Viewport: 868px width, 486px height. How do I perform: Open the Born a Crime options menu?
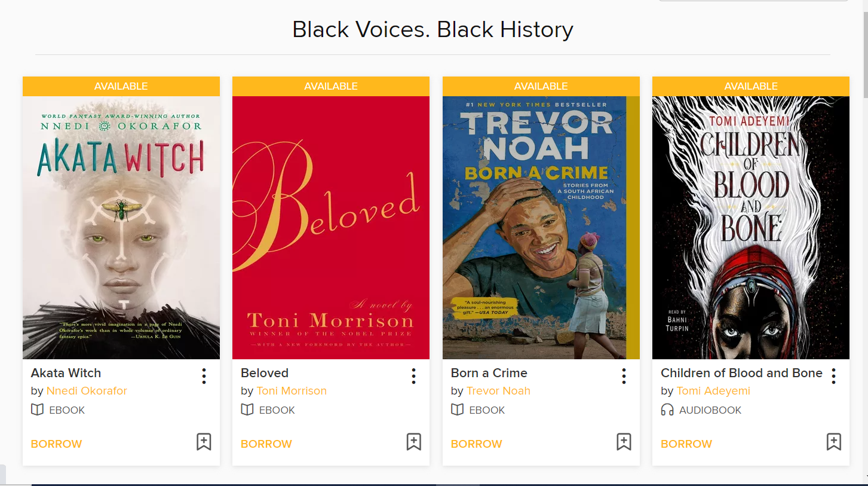624,376
